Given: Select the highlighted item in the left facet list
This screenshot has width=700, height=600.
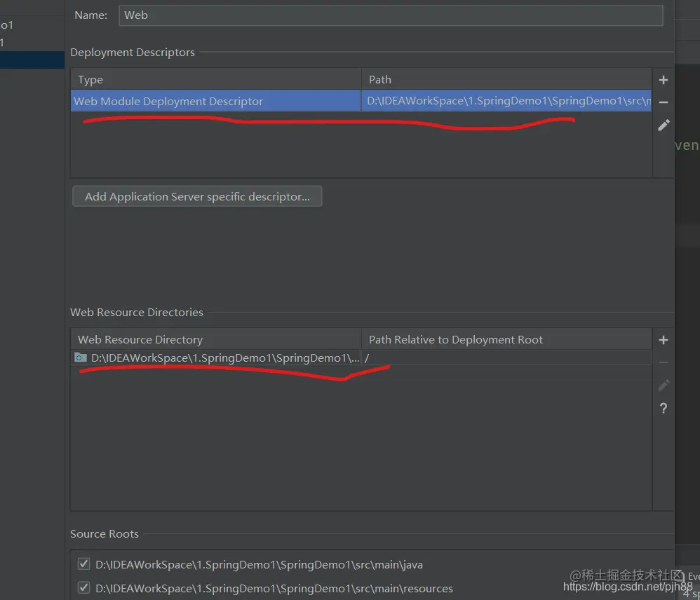Looking at the screenshot, I should (x=32, y=60).
